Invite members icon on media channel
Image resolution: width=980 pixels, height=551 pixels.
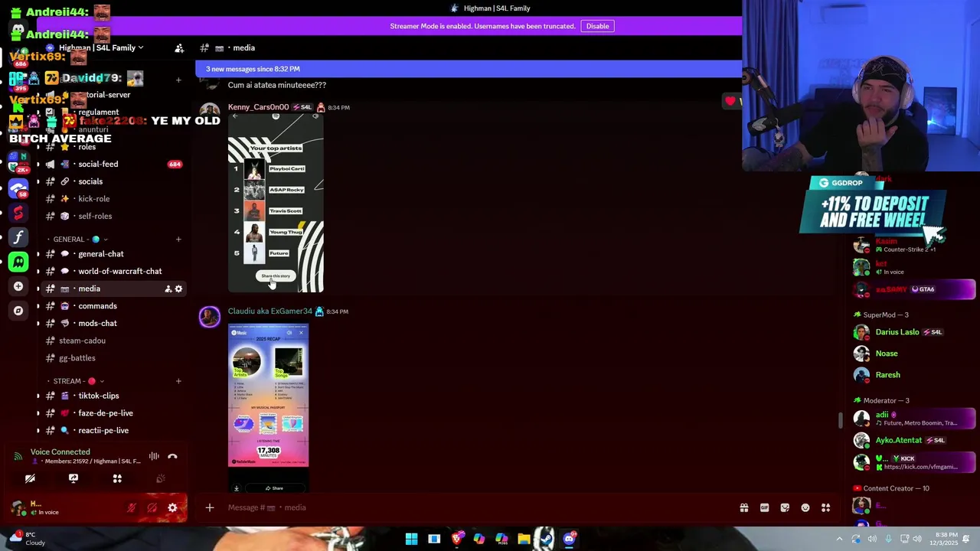tap(168, 289)
